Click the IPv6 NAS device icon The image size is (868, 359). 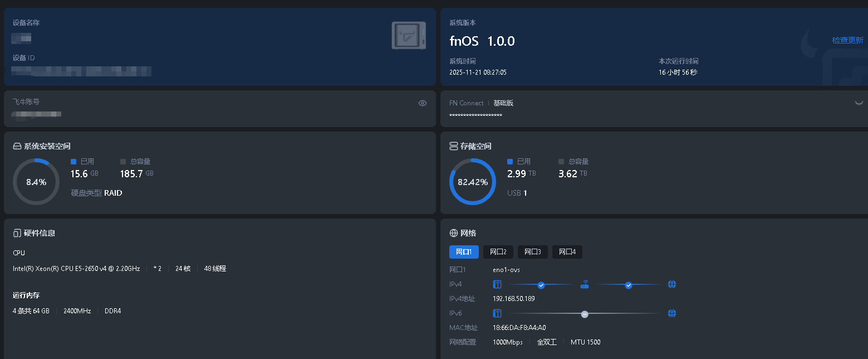[497, 313]
